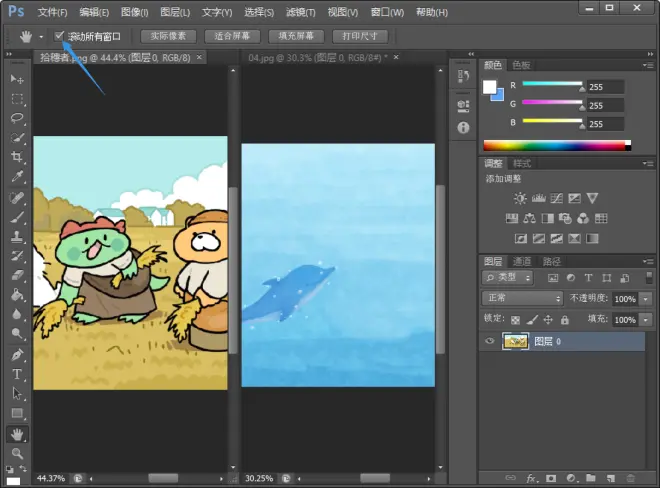Select the Paint Bucket tool

click(17, 295)
